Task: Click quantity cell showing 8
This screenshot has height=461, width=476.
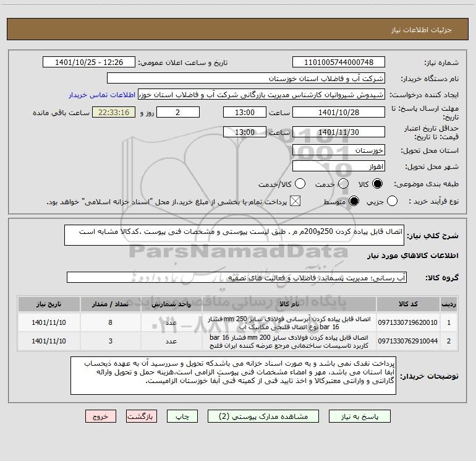Action: tap(110, 322)
